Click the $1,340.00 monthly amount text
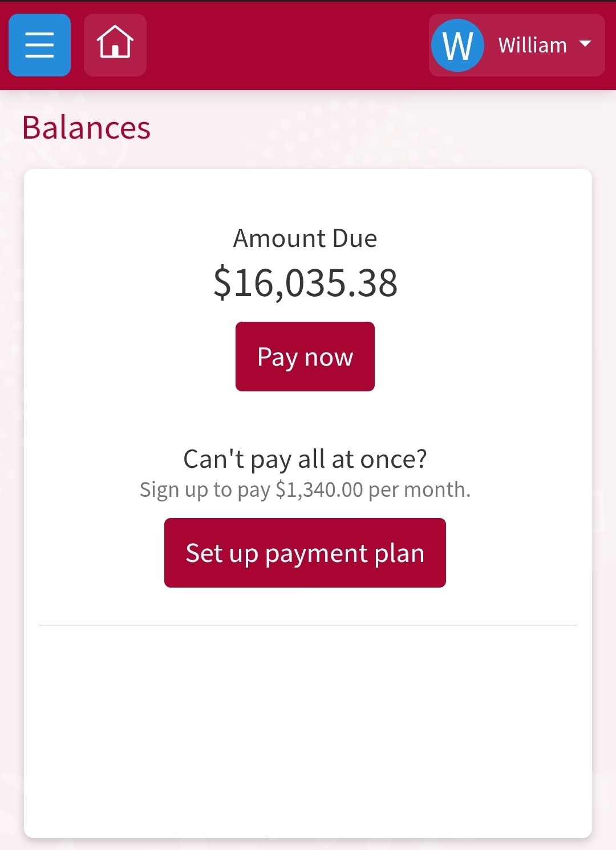The width and height of the screenshot is (616, 850). tap(319, 490)
